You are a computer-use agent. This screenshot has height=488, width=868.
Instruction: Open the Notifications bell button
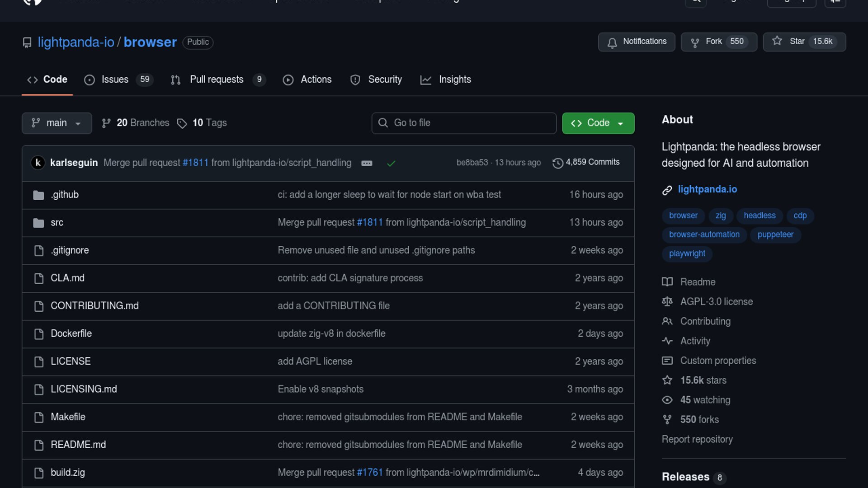tap(637, 42)
